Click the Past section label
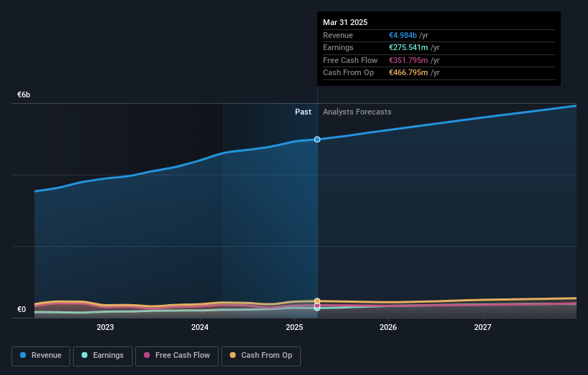 pyautogui.click(x=303, y=112)
